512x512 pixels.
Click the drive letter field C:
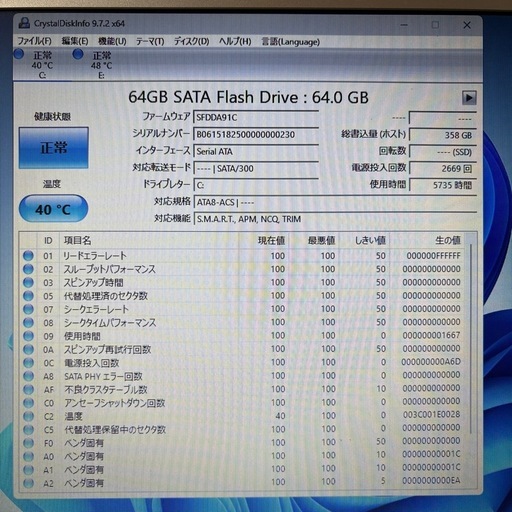pos(256,185)
